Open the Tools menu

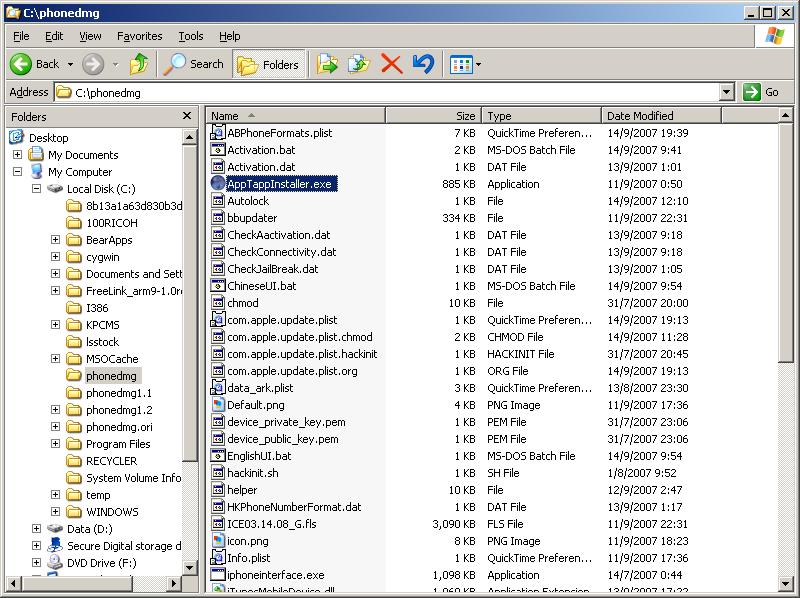point(191,36)
